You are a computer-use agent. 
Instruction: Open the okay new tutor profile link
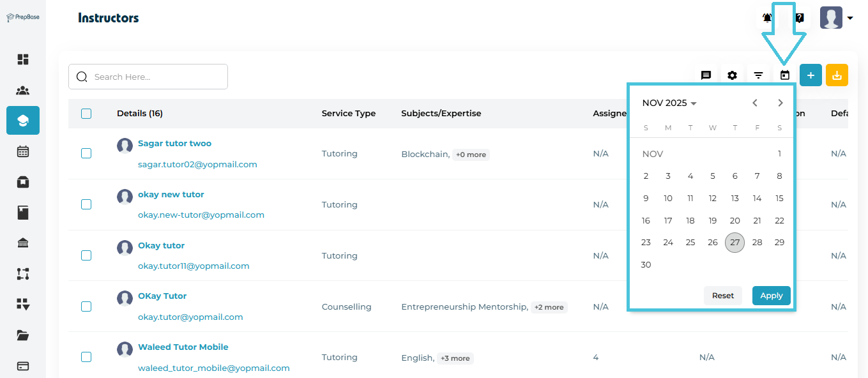[171, 195]
